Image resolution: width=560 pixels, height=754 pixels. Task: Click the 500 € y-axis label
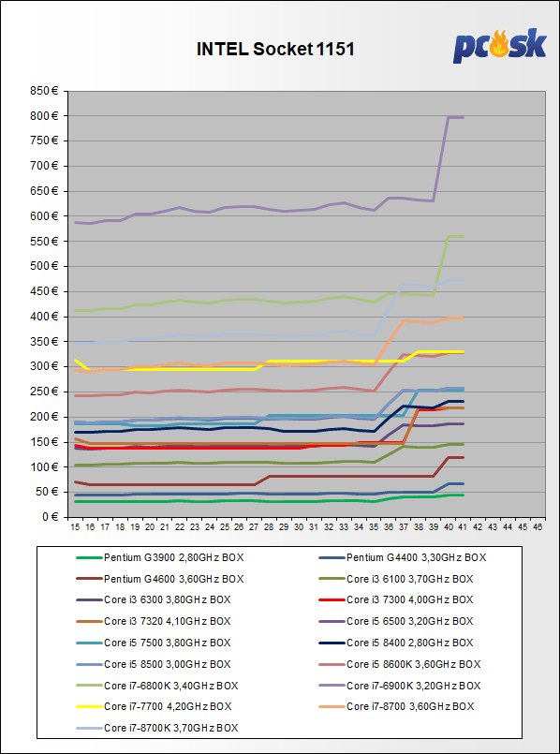[x=46, y=266]
